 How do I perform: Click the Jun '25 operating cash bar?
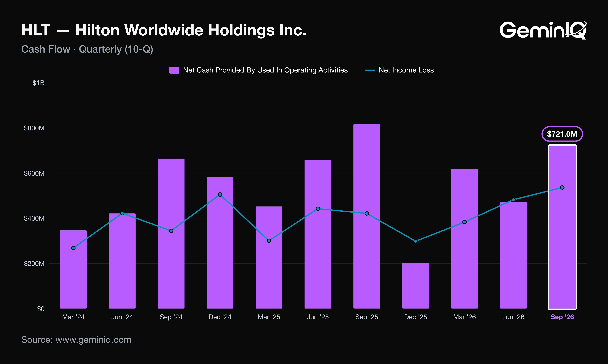coord(318,234)
